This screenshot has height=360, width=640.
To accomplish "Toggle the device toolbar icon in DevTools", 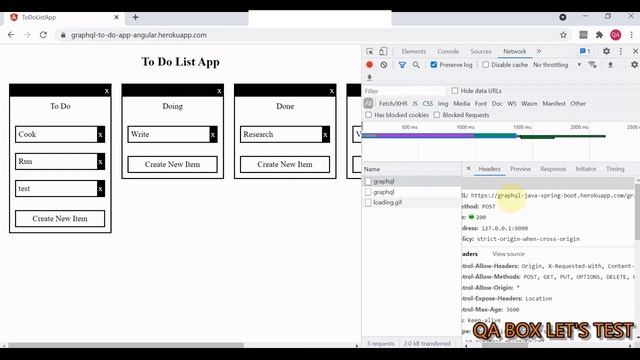I will pos(383,51).
